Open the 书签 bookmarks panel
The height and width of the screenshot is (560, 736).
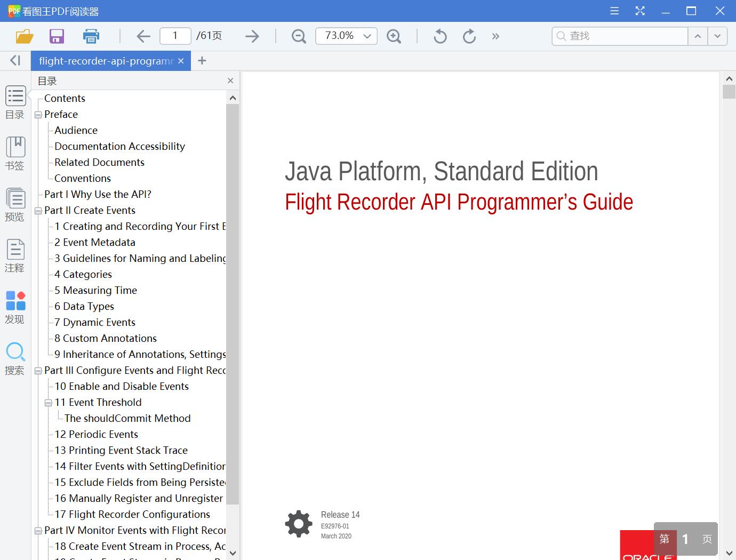pos(15,154)
